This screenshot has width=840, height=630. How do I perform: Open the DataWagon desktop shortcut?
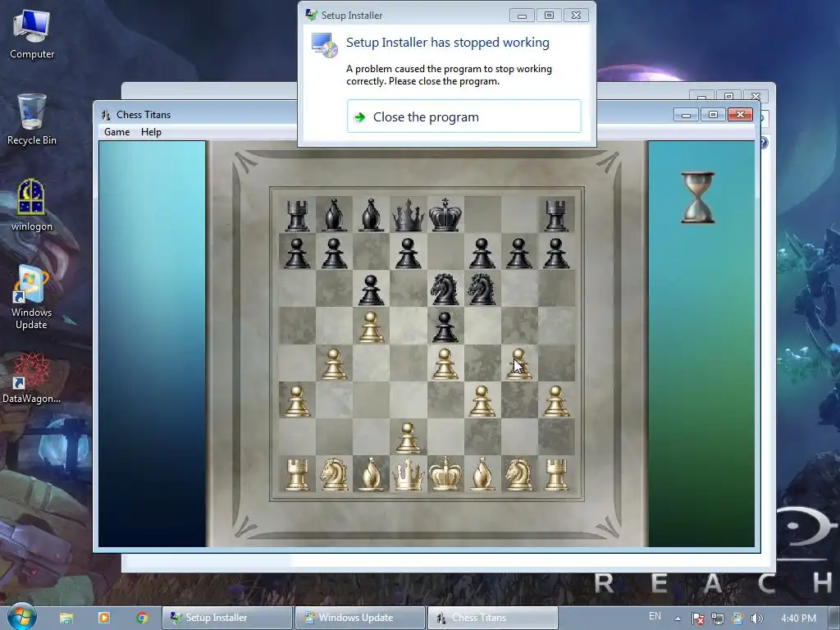[x=32, y=378]
